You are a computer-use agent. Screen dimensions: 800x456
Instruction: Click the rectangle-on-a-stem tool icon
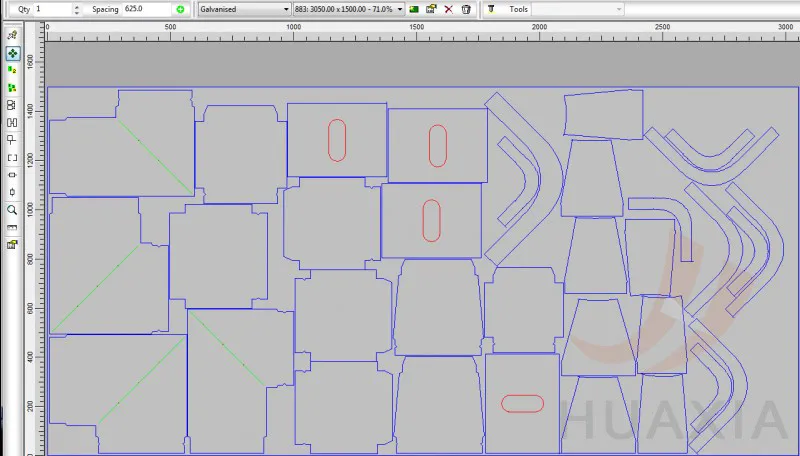point(12,140)
